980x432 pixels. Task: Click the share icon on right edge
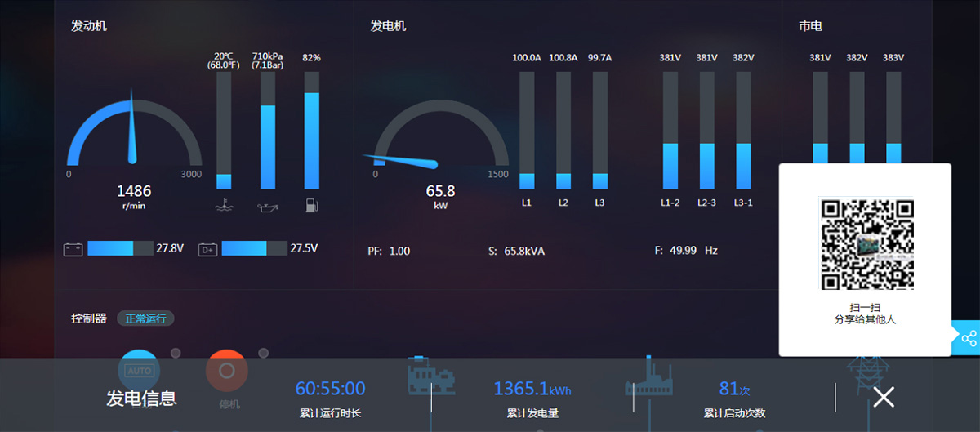tap(968, 338)
